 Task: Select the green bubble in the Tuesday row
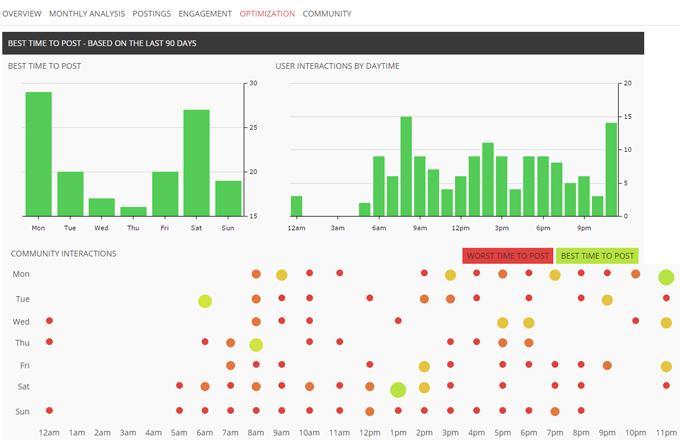pos(205,301)
